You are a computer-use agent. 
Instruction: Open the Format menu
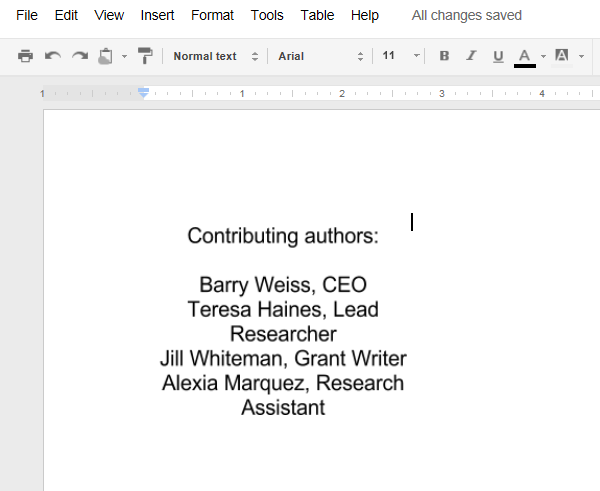[212, 15]
